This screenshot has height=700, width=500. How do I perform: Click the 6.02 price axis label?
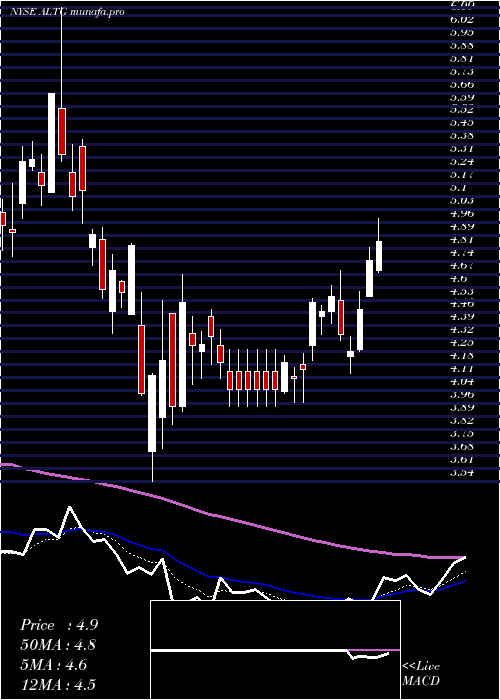pyautogui.click(x=462, y=19)
